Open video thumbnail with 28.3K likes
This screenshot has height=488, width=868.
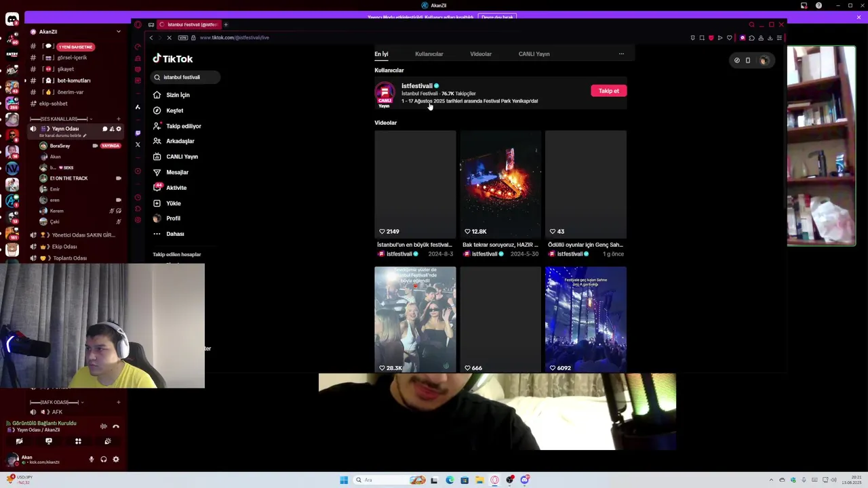(415, 320)
